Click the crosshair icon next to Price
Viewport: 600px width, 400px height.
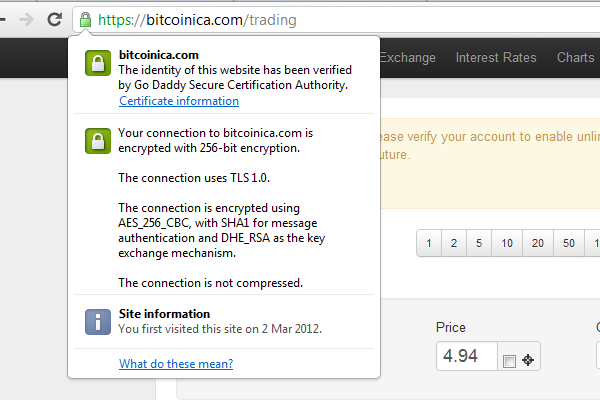[528, 360]
